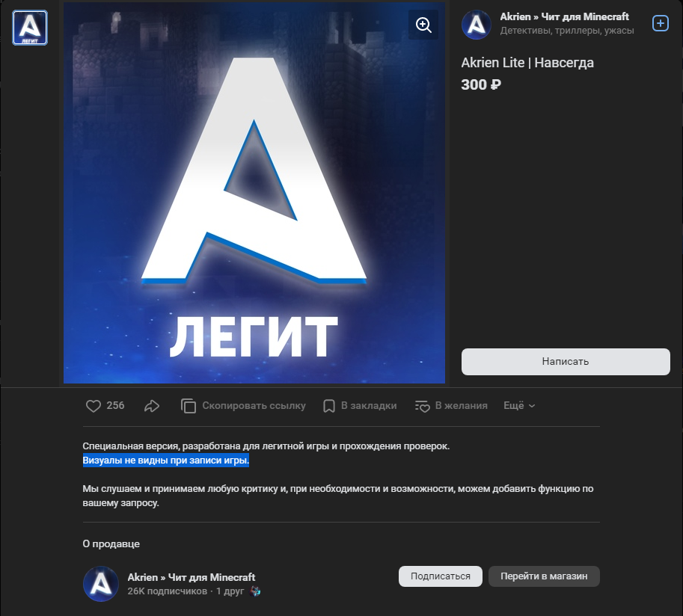
Task: Click the seller avatar under О продавце
Action: pyautogui.click(x=101, y=584)
